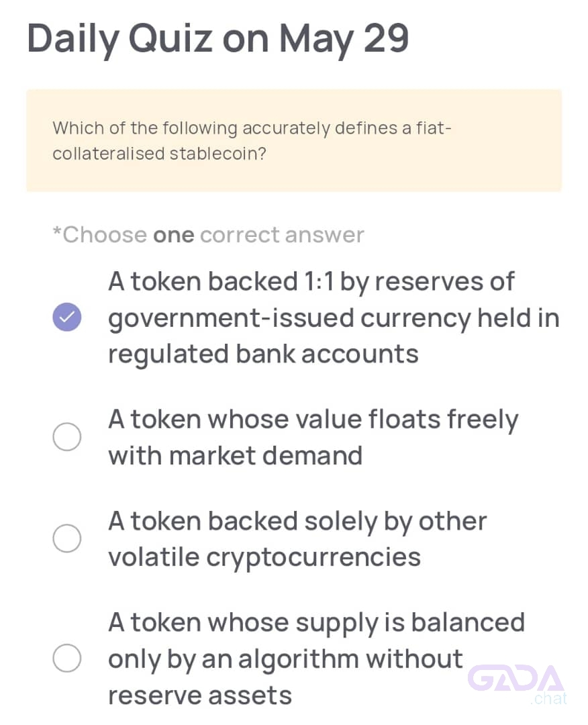Image resolution: width=588 pixels, height=725 pixels.
Task: Tap the line 'government-issued currency held in'
Action: (334, 319)
